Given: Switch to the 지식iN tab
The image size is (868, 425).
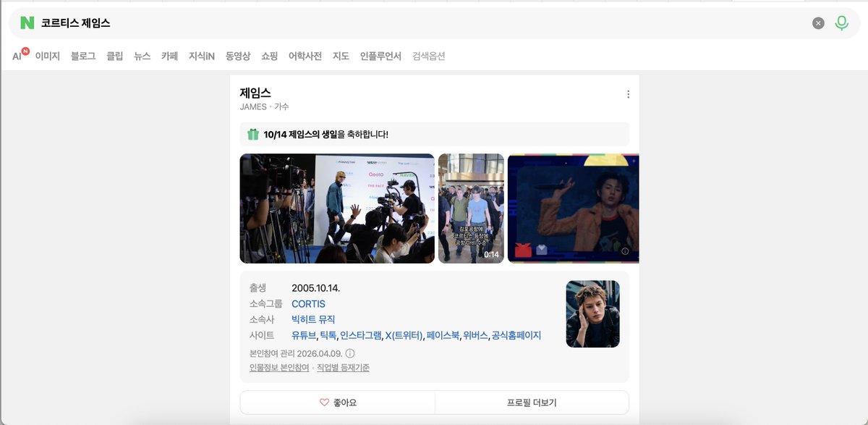Looking at the screenshot, I should coord(202,56).
